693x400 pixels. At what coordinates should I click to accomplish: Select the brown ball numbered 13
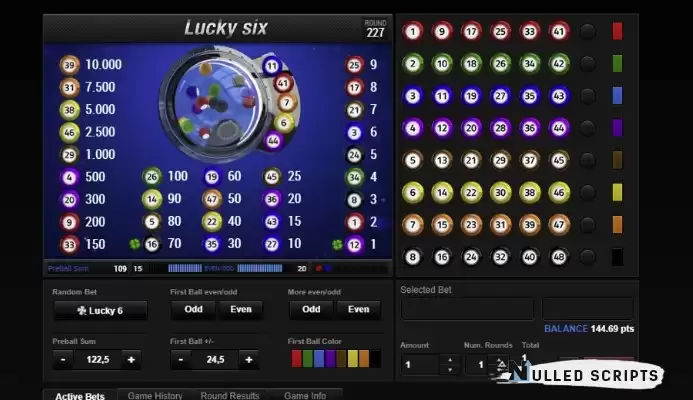[442, 160]
